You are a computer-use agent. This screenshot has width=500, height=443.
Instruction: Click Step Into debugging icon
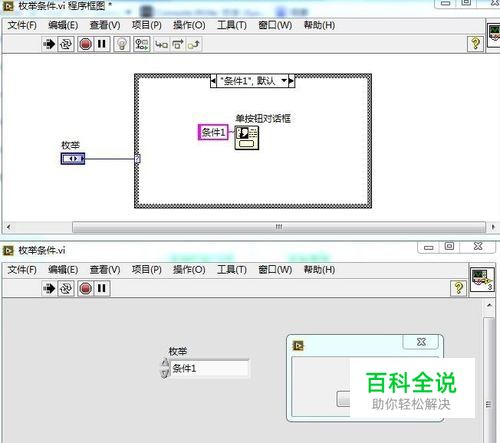(x=162, y=44)
